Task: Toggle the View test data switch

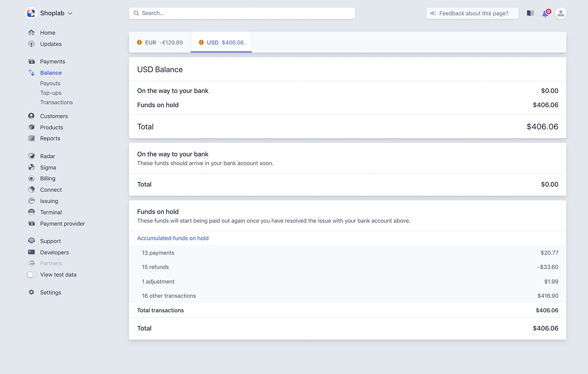Action: point(32,275)
